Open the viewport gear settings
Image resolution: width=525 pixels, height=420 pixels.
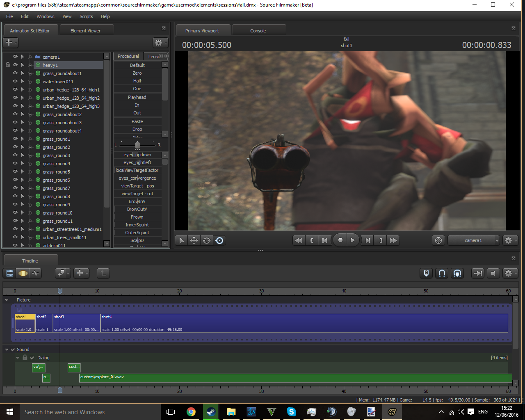(510, 241)
